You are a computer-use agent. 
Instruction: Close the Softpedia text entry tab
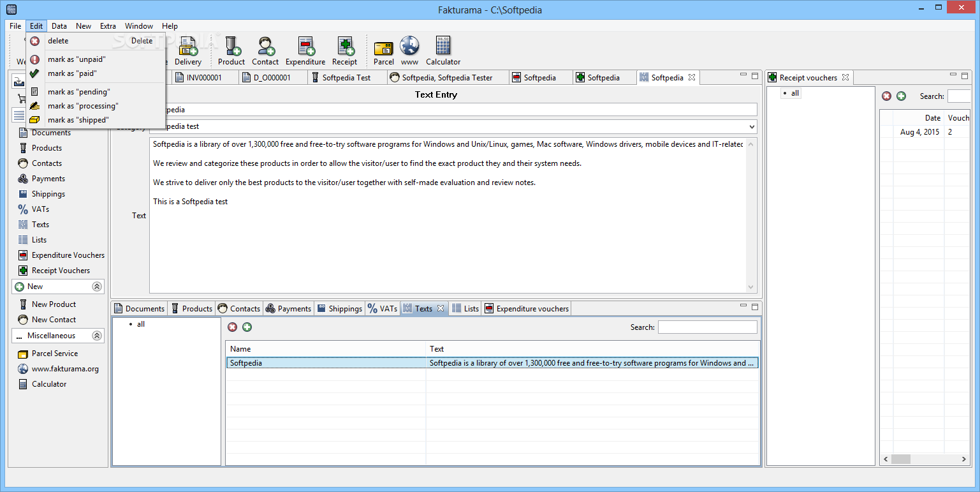pos(691,77)
